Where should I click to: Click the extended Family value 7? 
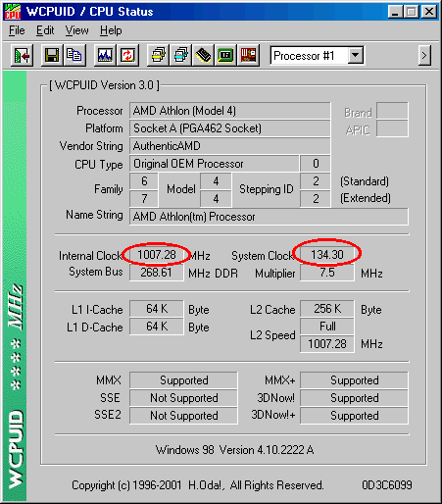coord(144,199)
